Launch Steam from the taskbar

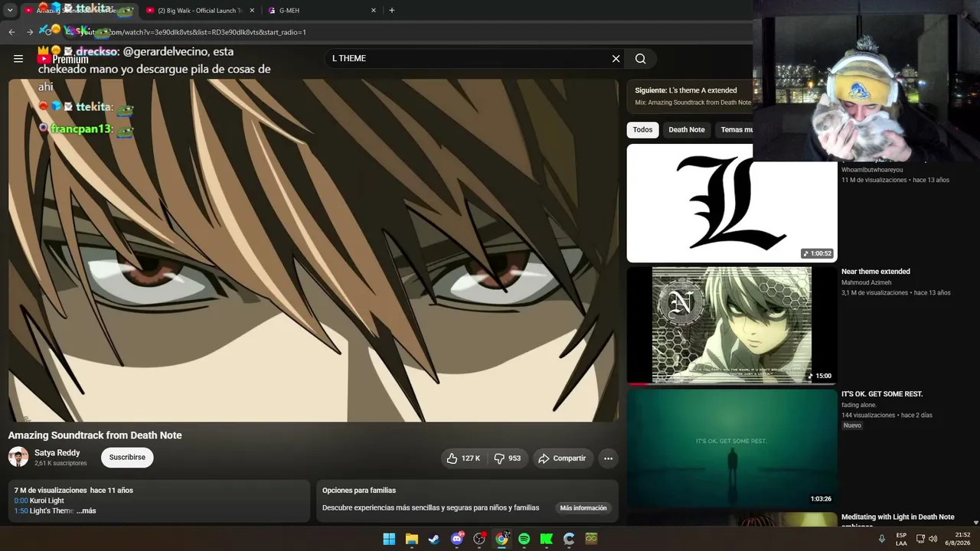tap(434, 539)
